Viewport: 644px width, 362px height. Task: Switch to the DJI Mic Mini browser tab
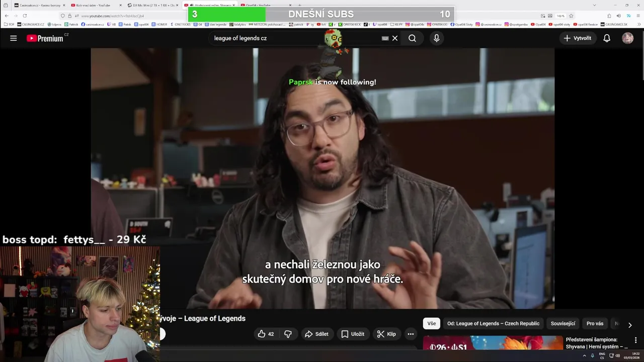click(152, 5)
